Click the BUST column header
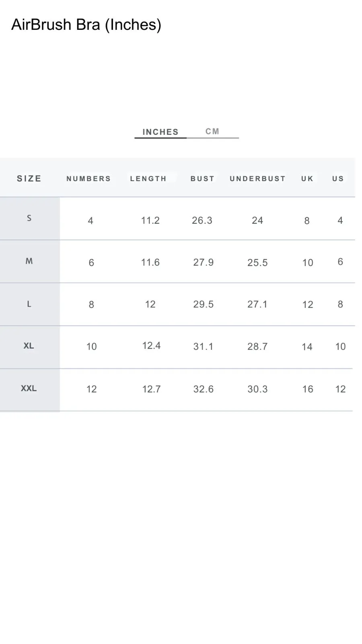Screen dimensions: 362x644 [203, 178]
